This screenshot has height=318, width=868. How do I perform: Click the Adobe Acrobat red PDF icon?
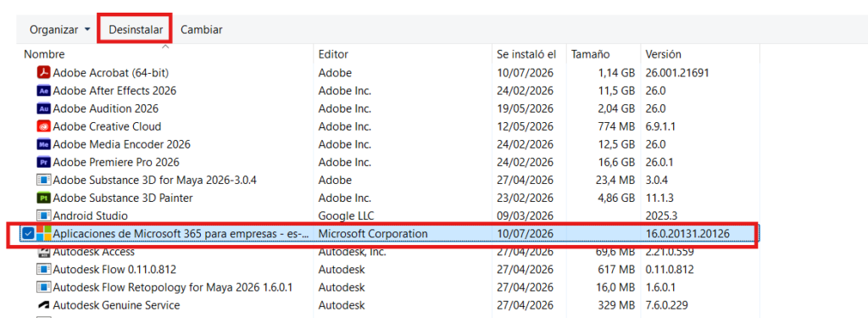click(x=44, y=73)
